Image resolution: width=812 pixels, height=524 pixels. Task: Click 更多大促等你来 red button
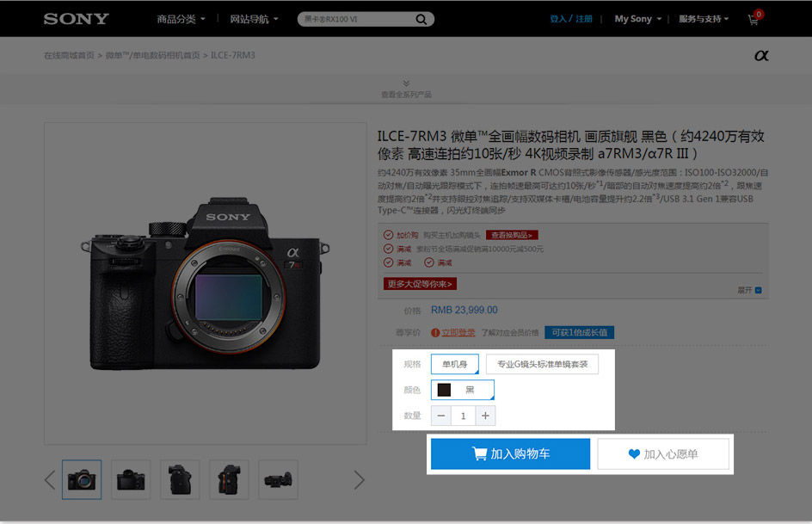(420, 284)
